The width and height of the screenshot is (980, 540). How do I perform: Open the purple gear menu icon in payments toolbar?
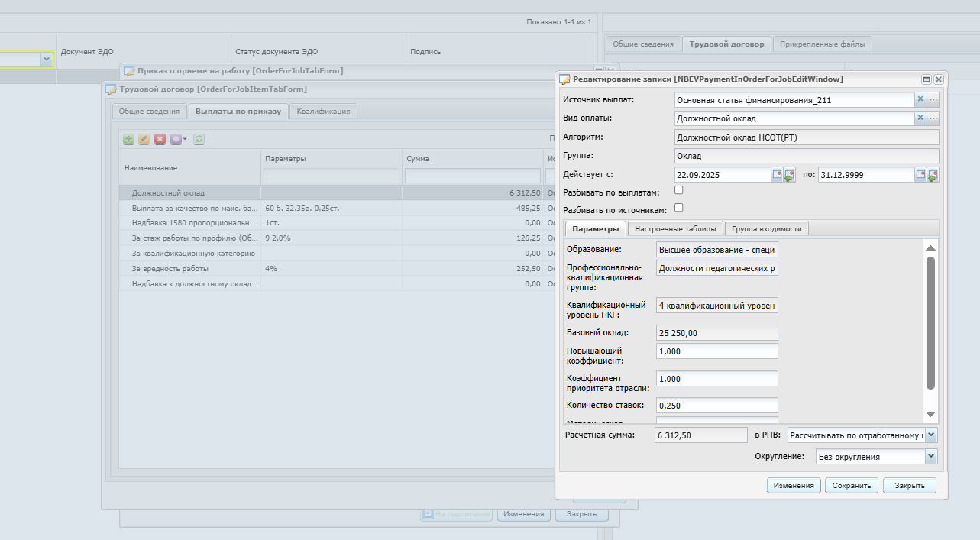178,139
